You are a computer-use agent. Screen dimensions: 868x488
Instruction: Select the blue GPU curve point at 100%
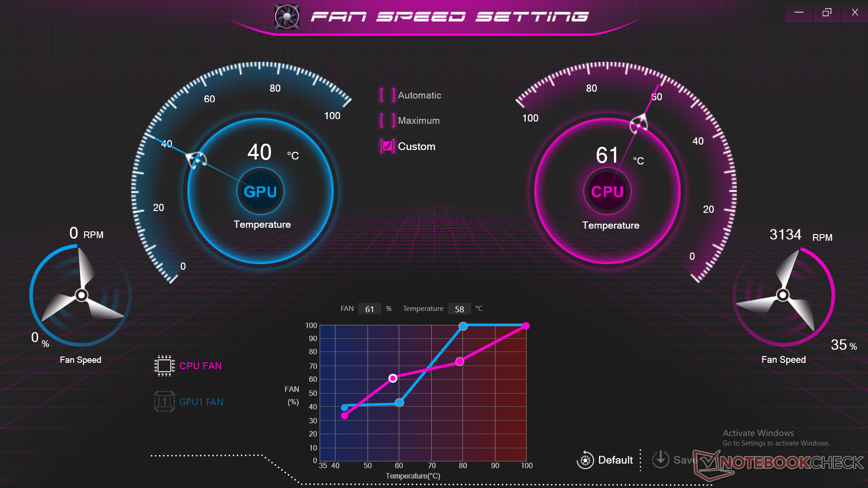point(463,326)
